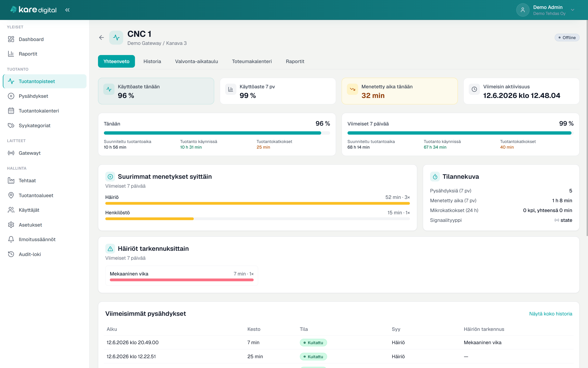Select the Yhteenveto tab

click(x=116, y=61)
